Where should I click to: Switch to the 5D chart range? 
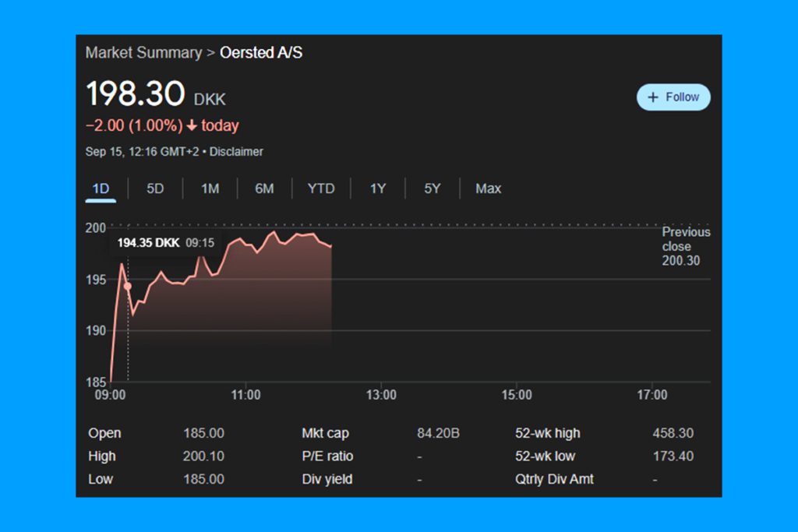tap(154, 188)
